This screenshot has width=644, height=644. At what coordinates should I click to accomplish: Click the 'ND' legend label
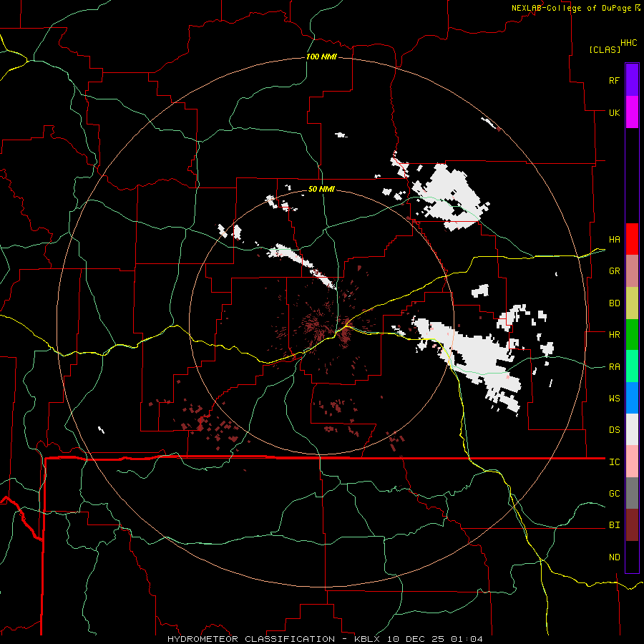click(615, 557)
